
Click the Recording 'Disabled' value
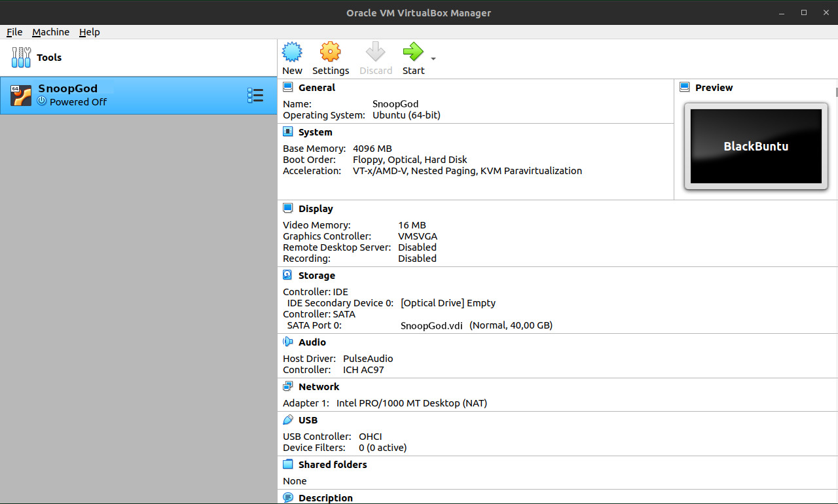tap(417, 259)
